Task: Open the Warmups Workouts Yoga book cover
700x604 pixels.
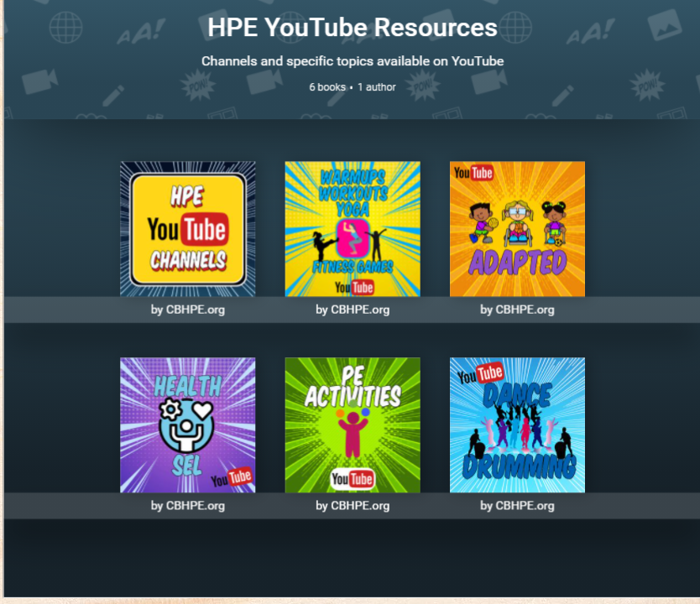Action: tap(353, 229)
